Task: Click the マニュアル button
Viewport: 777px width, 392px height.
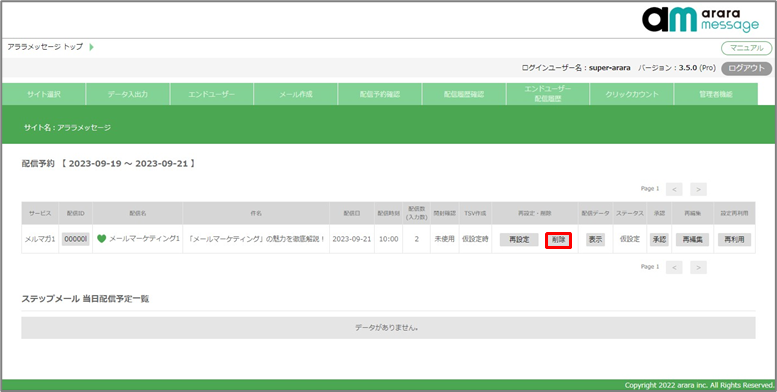Action: pyautogui.click(x=746, y=48)
